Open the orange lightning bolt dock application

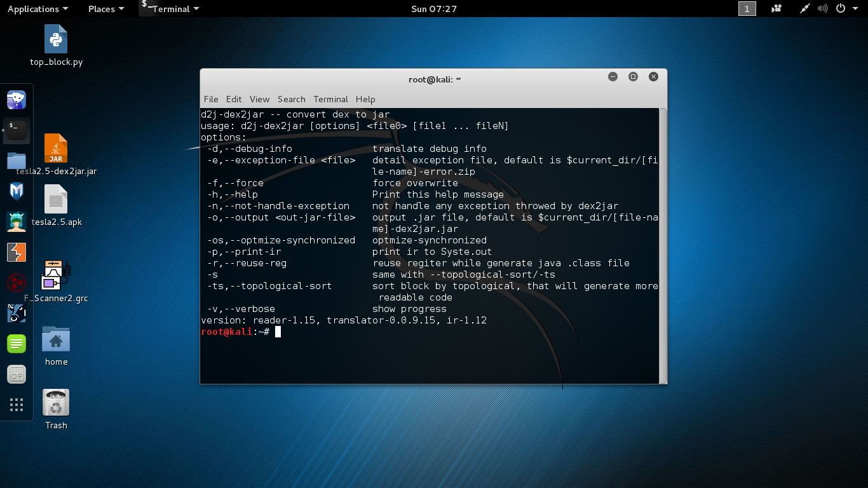(x=16, y=252)
